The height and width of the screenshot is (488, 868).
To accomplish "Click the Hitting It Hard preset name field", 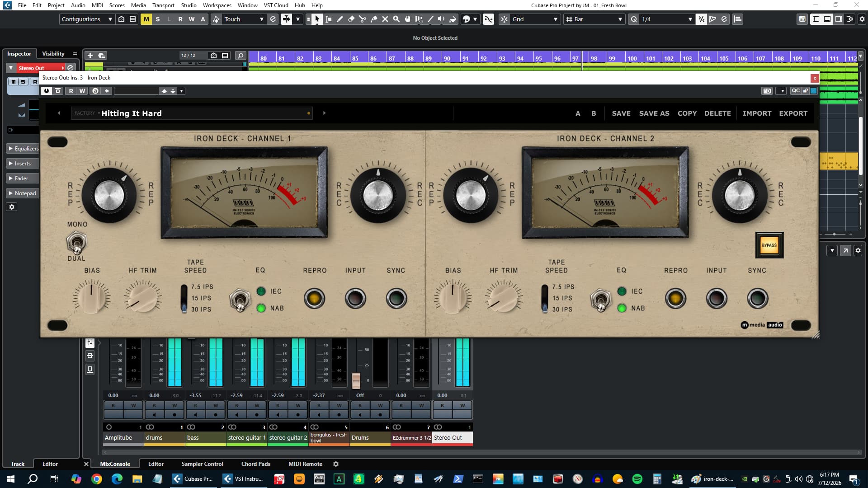I will click(x=191, y=113).
